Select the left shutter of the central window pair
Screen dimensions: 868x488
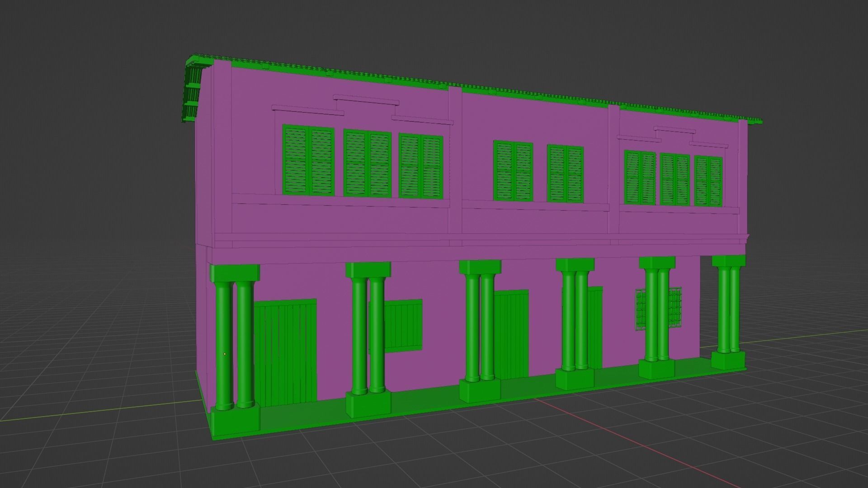pyautogui.click(x=513, y=171)
